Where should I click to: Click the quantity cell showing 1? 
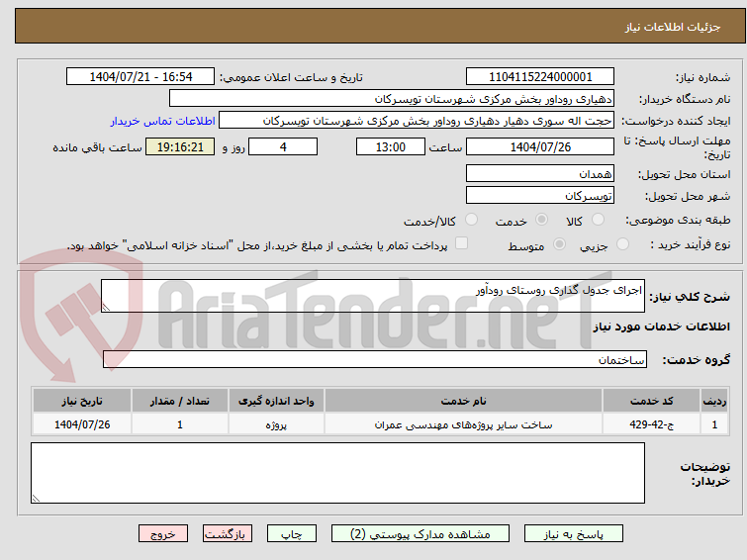pyautogui.click(x=180, y=424)
